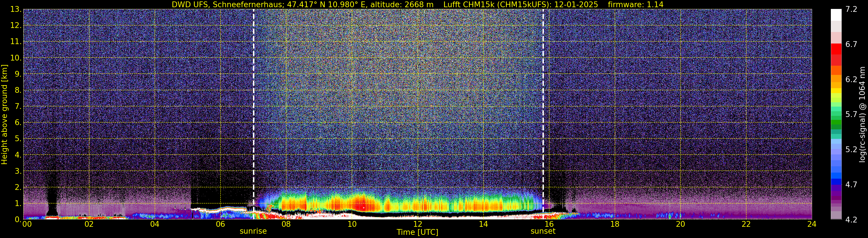
Task: Click the 'Time [UTC]' axis label
Action: pyautogui.click(x=417, y=232)
